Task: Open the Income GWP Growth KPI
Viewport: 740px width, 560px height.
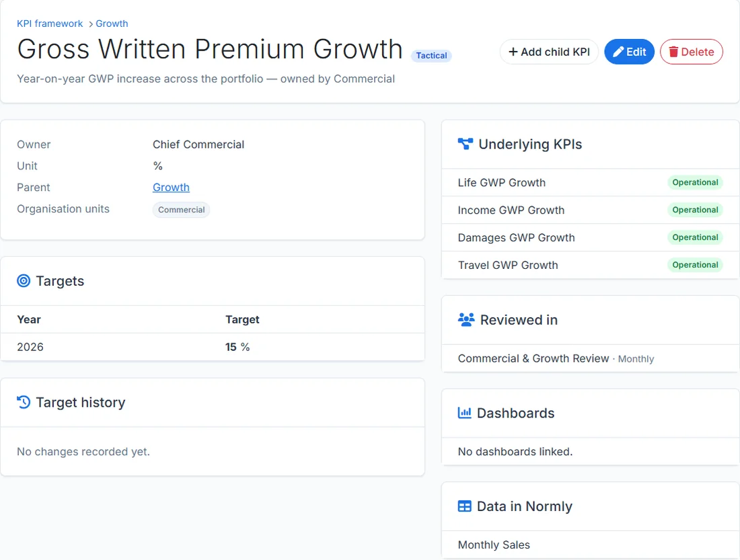Action: [x=511, y=210]
